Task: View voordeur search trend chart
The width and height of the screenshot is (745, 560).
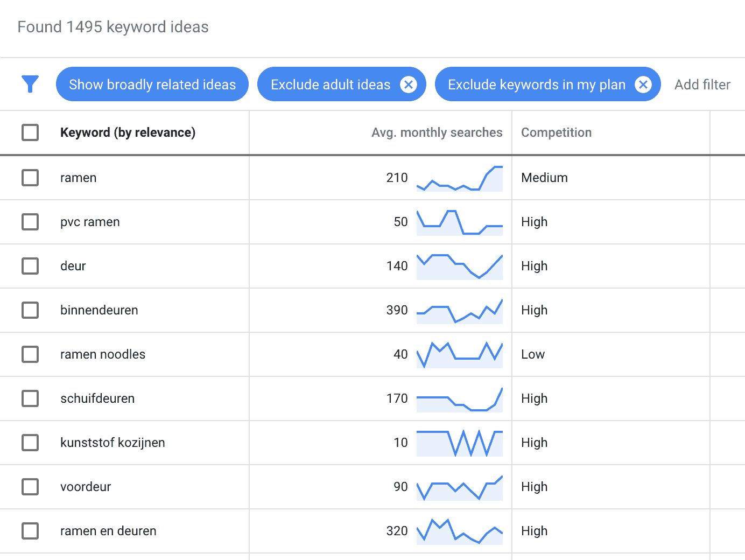Action: (460, 487)
